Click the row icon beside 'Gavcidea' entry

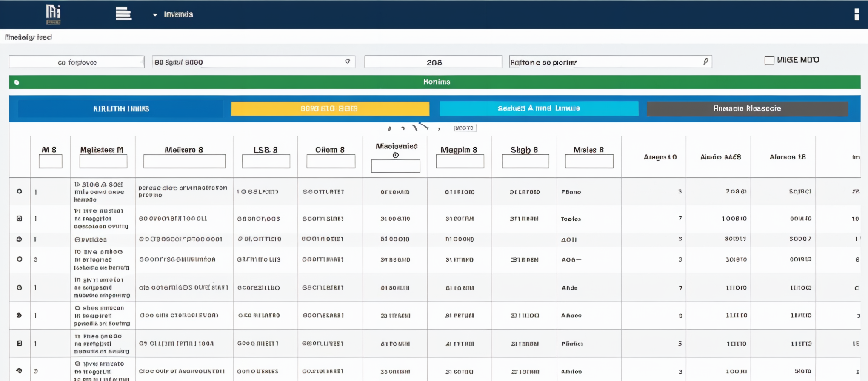tap(19, 239)
